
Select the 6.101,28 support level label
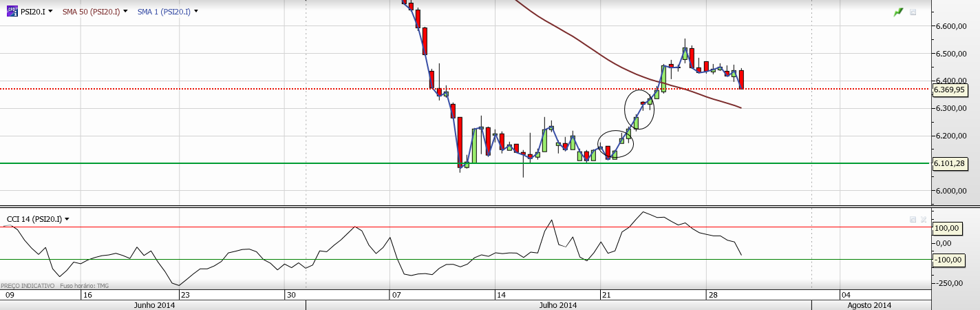(951, 163)
